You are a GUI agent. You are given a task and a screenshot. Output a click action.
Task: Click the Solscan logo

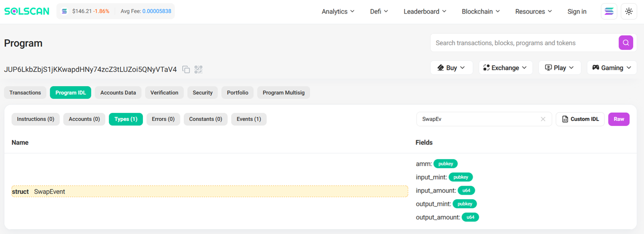[27, 11]
